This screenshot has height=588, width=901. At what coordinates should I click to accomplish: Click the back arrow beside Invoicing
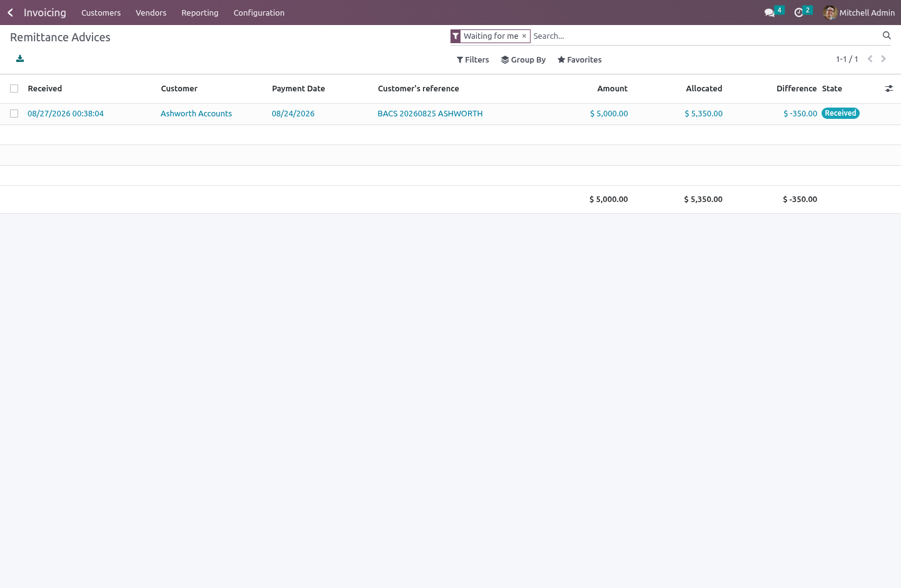point(10,13)
